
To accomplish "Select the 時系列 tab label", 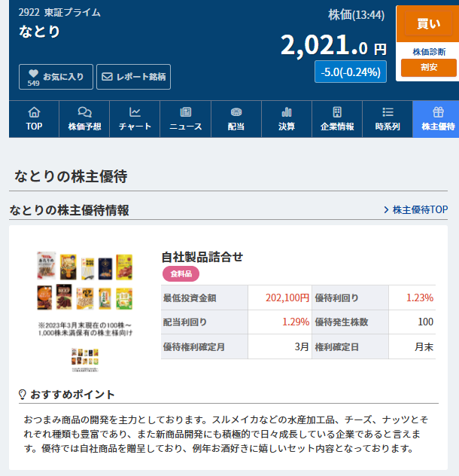I will point(388,127).
